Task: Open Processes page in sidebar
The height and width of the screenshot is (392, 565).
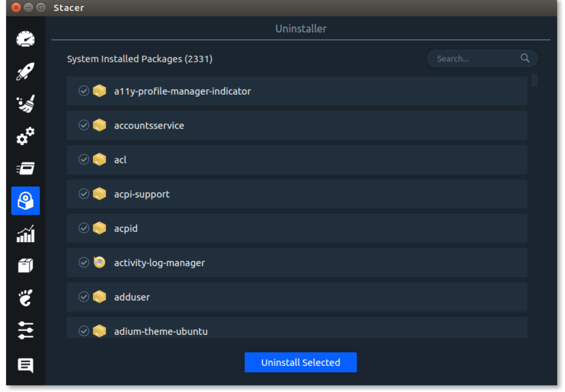Action: 25,168
